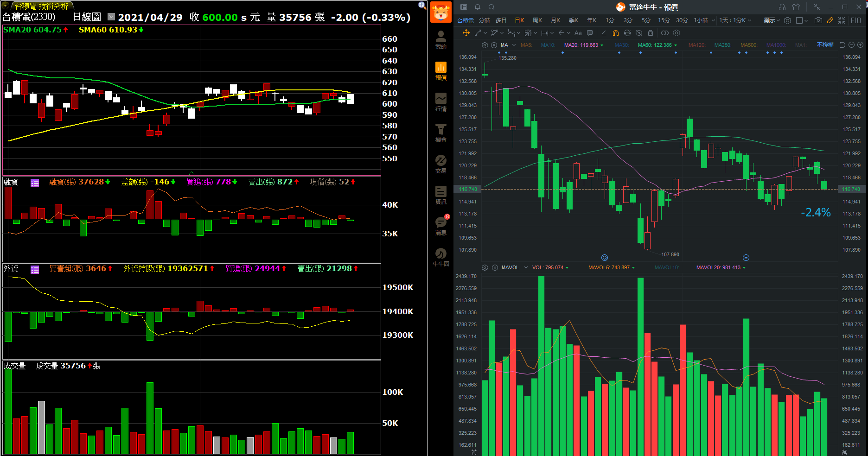868x456 pixels.
Task: Switch to 分時 intraday tab
Action: [x=485, y=20]
